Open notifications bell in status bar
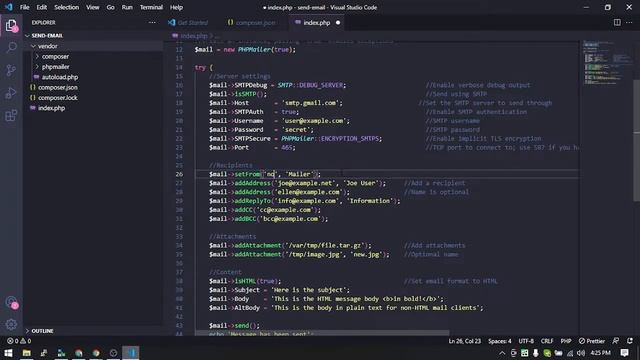This screenshot has width=640, height=360. point(630,341)
